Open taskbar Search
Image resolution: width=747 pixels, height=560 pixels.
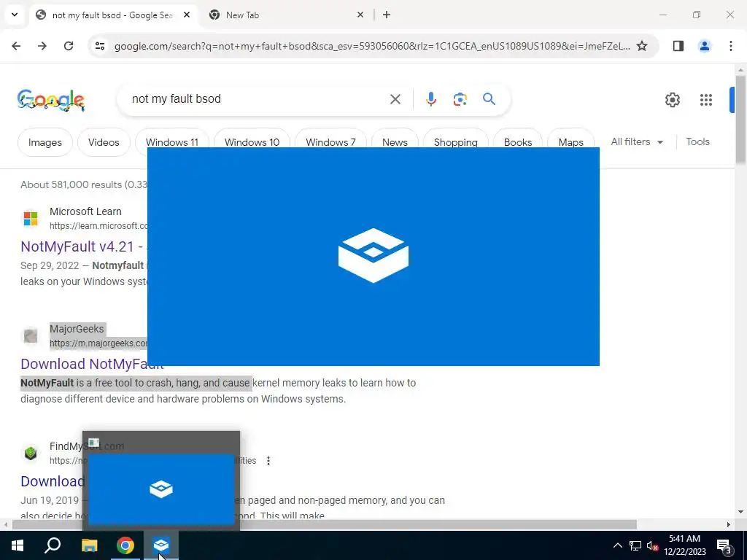click(x=53, y=545)
